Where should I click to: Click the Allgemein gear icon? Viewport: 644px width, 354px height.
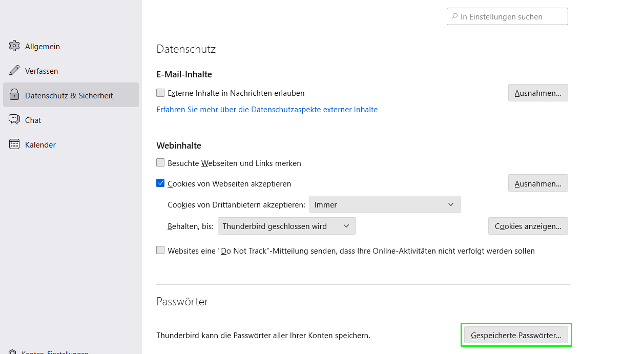pos(14,46)
